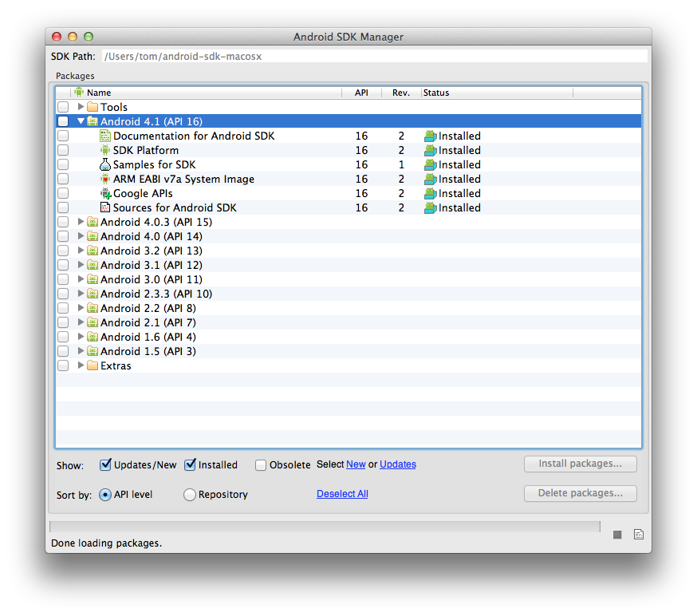
Task: Open the log window via the log icon
Action: click(x=638, y=534)
